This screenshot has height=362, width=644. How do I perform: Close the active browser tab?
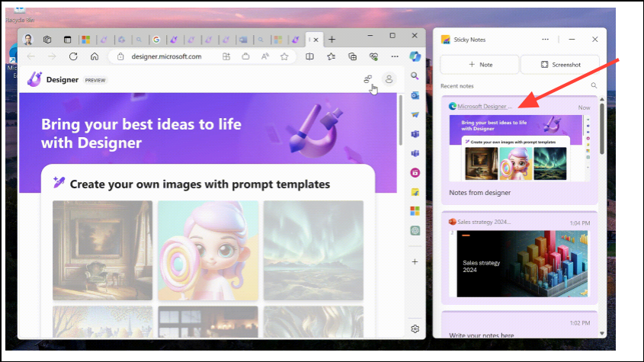pyautogui.click(x=316, y=40)
